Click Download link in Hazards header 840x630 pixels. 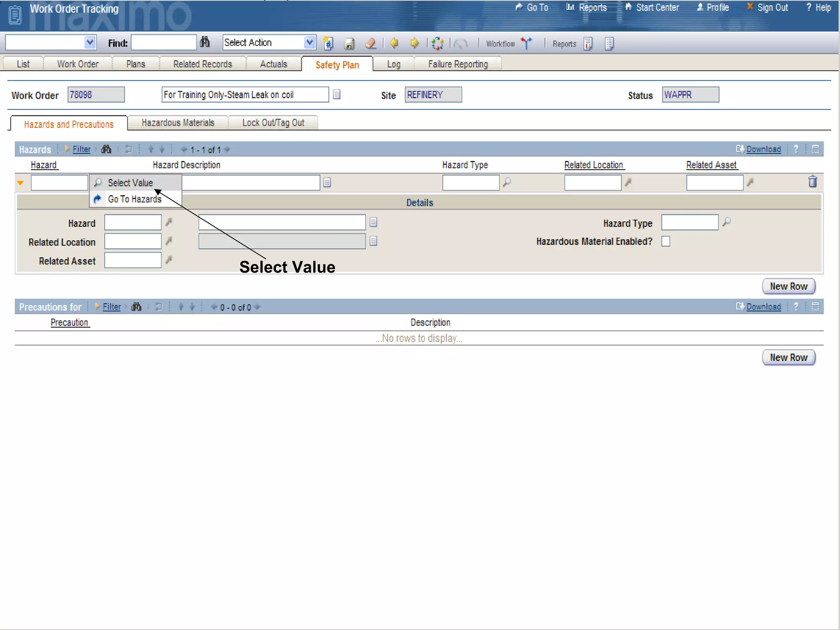pyautogui.click(x=763, y=149)
